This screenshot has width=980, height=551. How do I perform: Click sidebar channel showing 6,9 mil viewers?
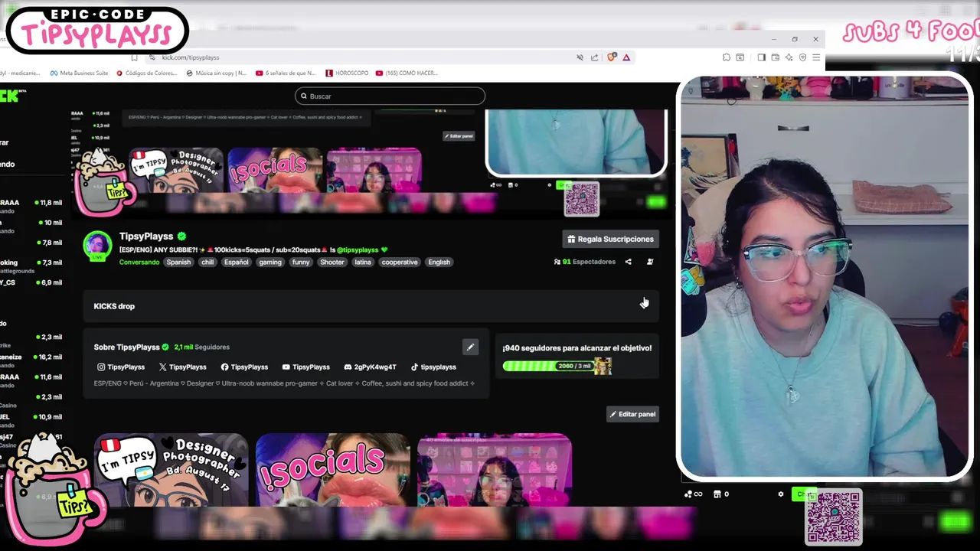pos(32,282)
